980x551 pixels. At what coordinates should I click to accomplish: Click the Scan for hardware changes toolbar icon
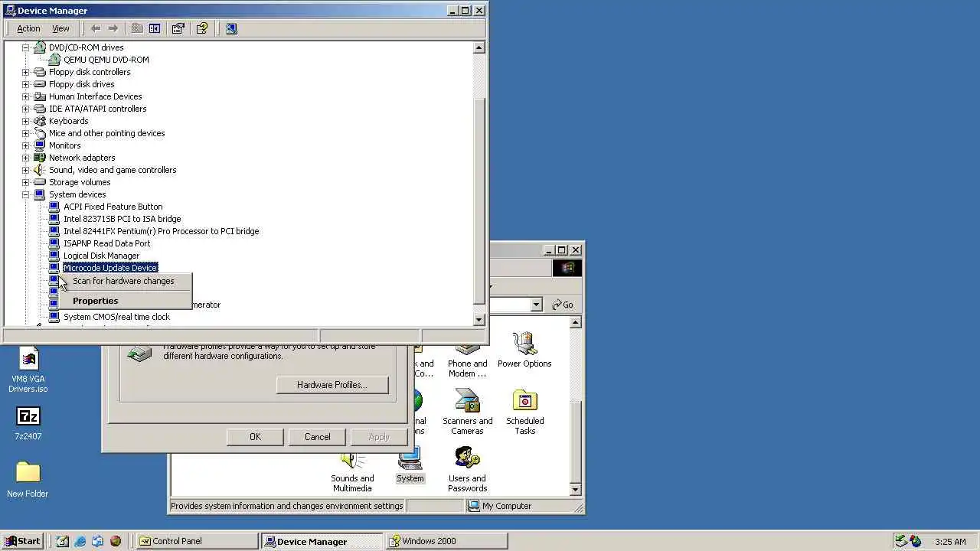click(x=231, y=28)
